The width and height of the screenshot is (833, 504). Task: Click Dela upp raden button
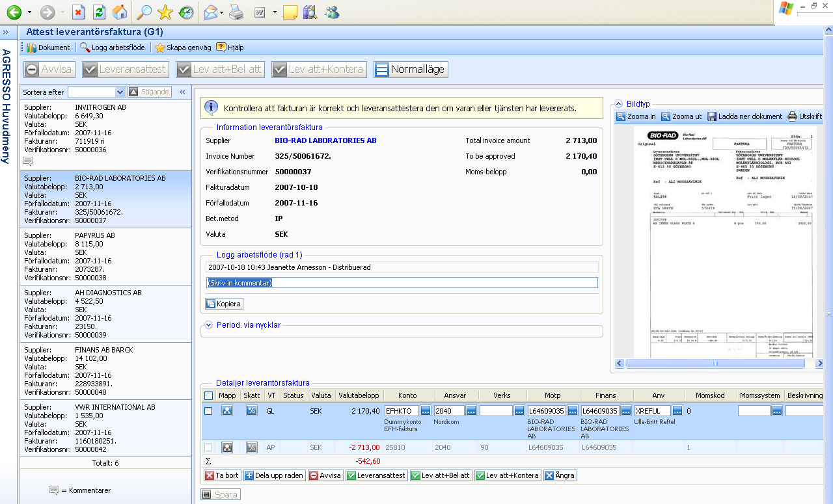point(274,475)
